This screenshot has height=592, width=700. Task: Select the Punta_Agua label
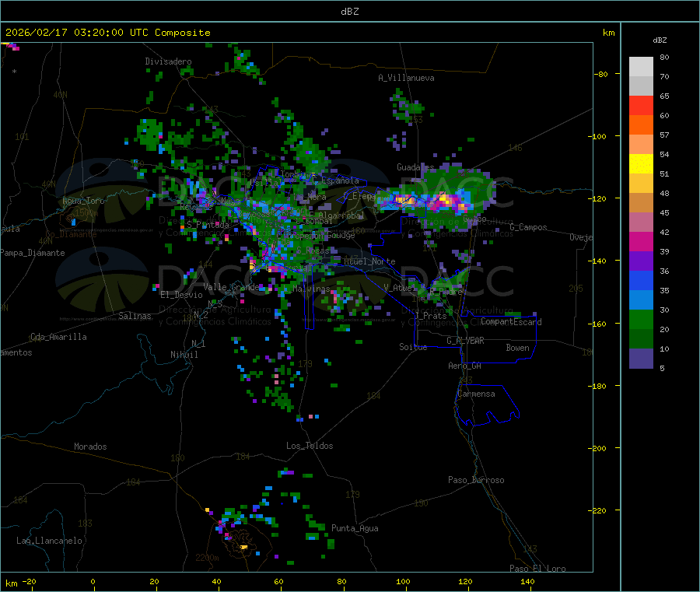(355, 528)
